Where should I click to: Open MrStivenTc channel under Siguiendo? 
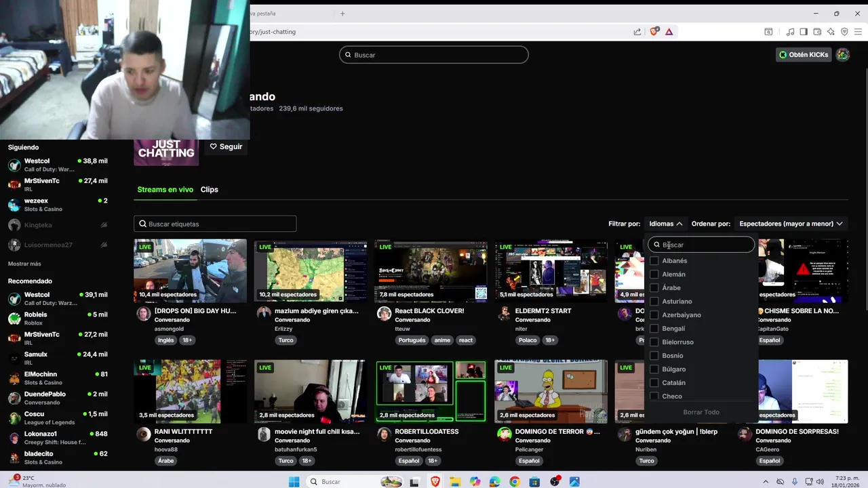coord(58,184)
